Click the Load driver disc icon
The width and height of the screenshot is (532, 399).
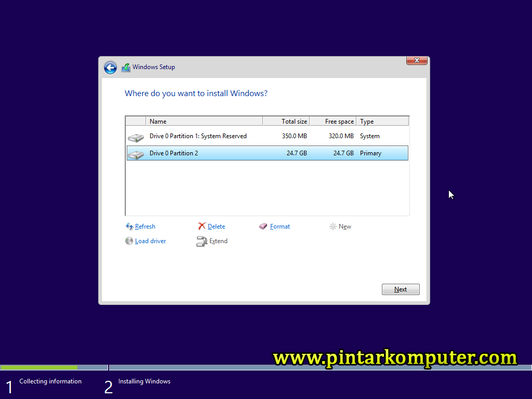click(x=129, y=241)
